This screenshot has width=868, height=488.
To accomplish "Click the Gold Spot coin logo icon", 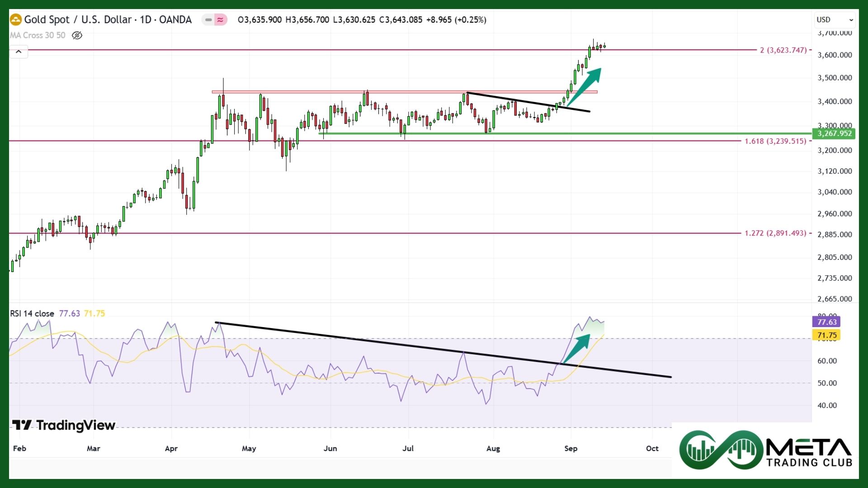I will pyautogui.click(x=15, y=19).
